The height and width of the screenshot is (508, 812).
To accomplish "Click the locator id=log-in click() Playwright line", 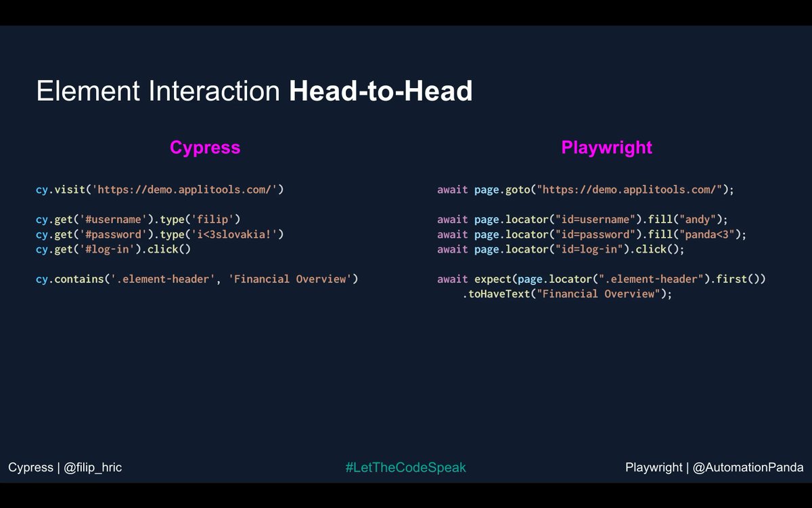I will 561,249.
